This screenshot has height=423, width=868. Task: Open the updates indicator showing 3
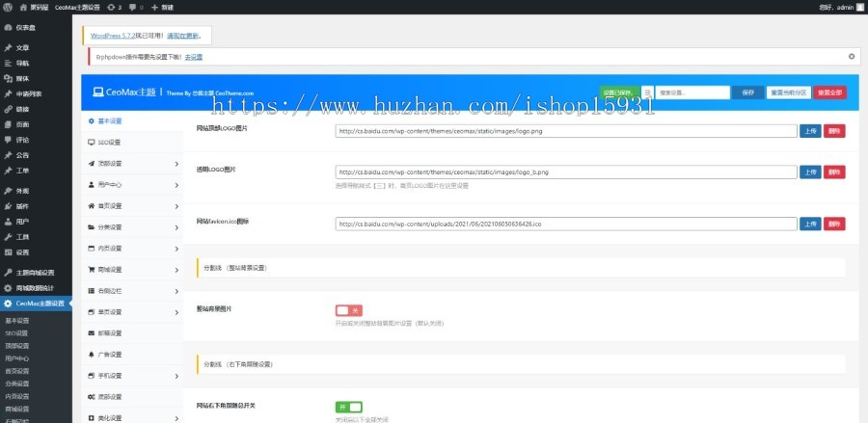pos(114,7)
